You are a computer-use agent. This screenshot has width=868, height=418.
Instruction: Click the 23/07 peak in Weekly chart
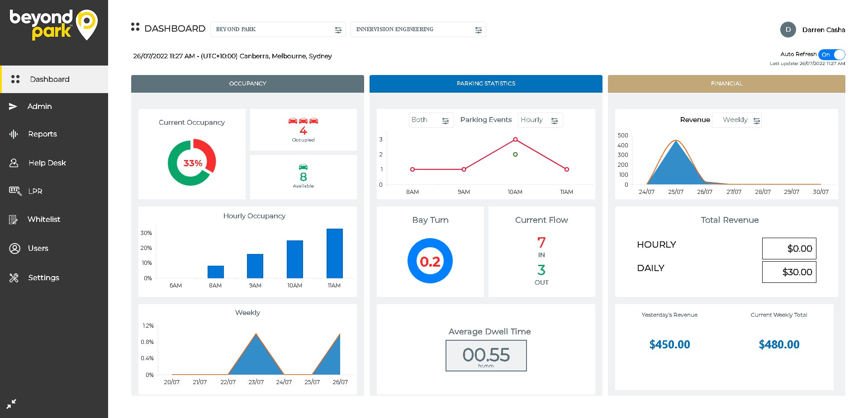[256, 334]
